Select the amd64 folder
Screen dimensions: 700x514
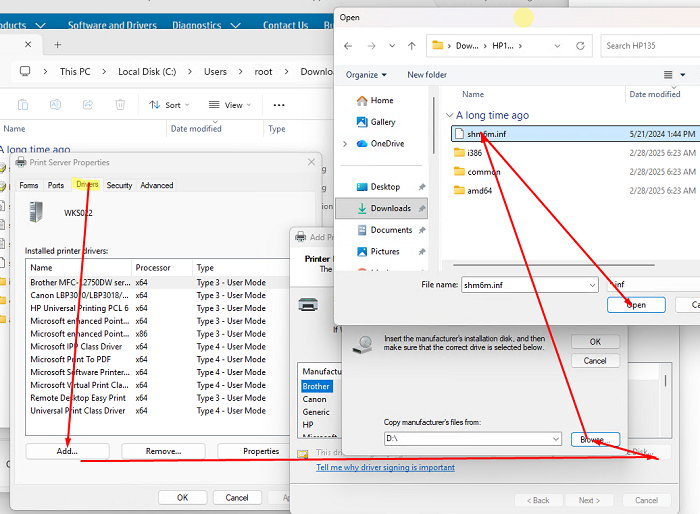coord(473,191)
